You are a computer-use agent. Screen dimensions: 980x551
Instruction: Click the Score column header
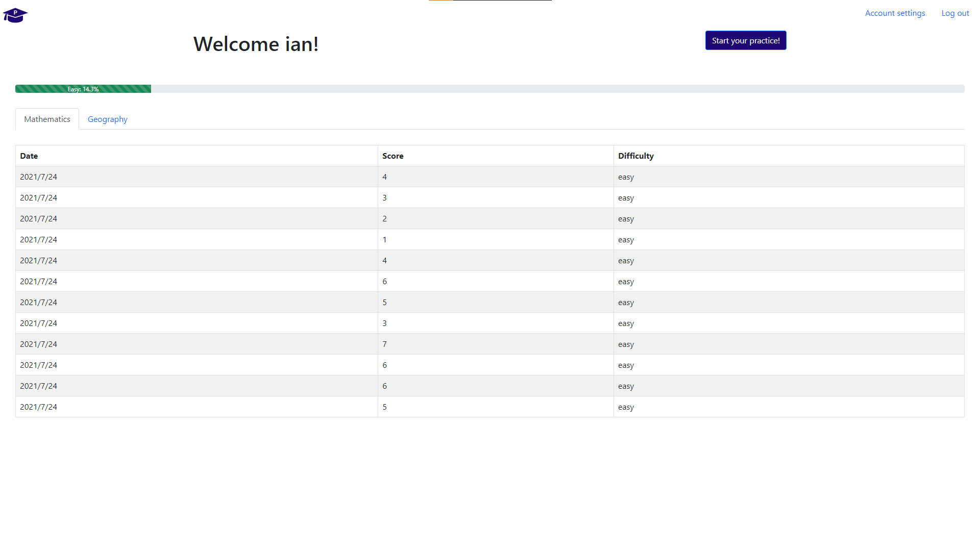(393, 156)
